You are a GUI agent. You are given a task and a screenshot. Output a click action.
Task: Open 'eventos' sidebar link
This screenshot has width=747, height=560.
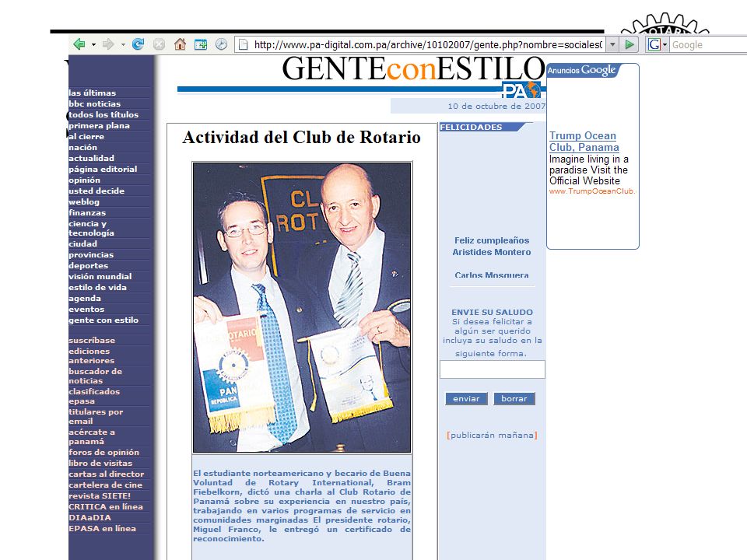(x=86, y=309)
